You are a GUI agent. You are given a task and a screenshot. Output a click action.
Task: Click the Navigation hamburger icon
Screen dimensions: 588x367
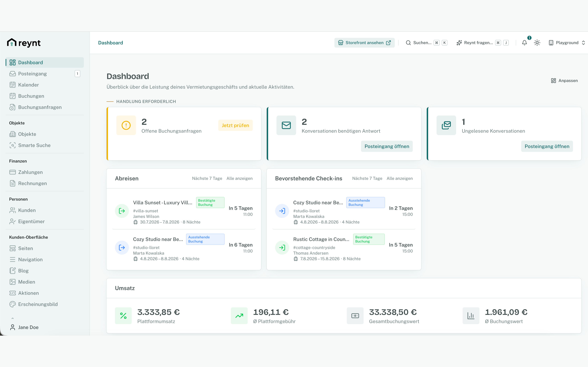coord(12,259)
